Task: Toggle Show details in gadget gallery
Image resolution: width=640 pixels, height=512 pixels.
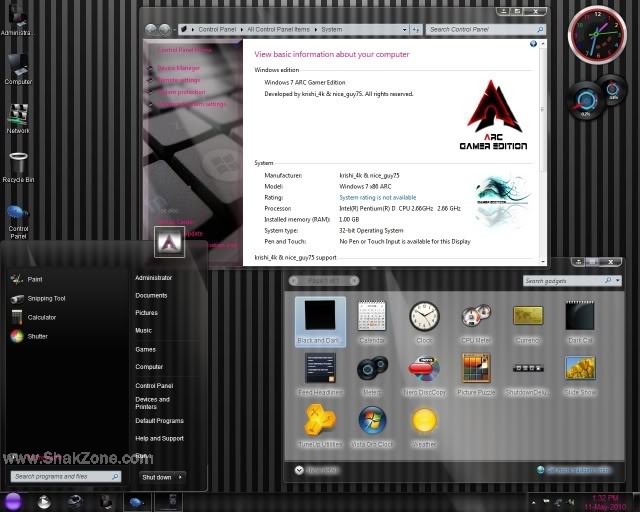Action: (317, 470)
